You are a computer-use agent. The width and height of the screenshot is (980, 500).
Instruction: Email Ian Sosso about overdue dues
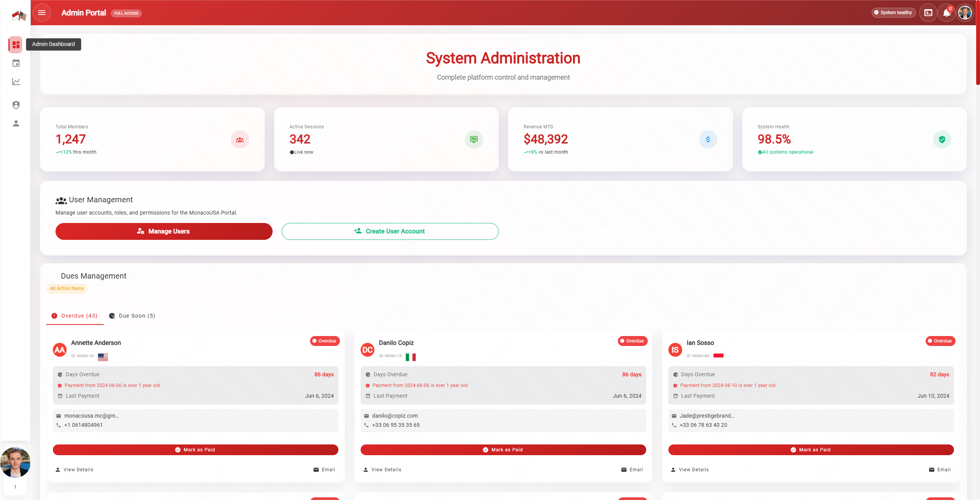point(939,470)
